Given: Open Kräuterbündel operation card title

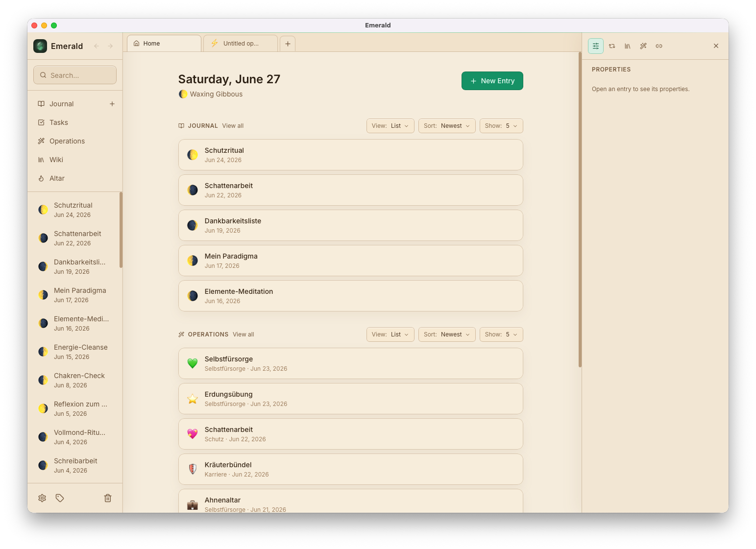Looking at the screenshot, I should (228, 465).
